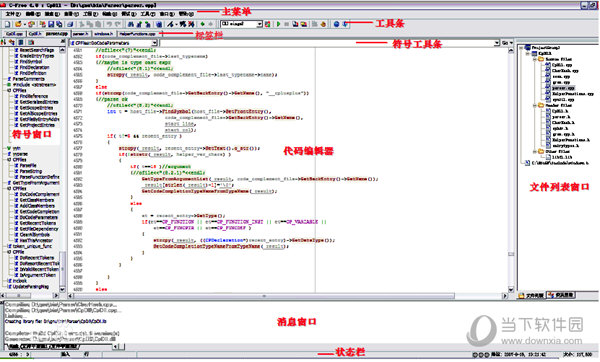
Task: Open the 工程 menu in menu bar
Action: [91, 14]
